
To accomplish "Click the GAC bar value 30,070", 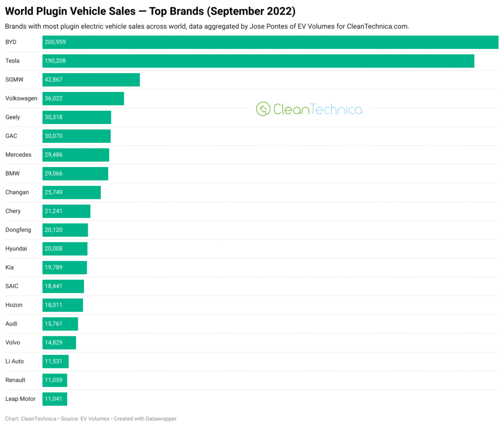I will (x=54, y=136).
